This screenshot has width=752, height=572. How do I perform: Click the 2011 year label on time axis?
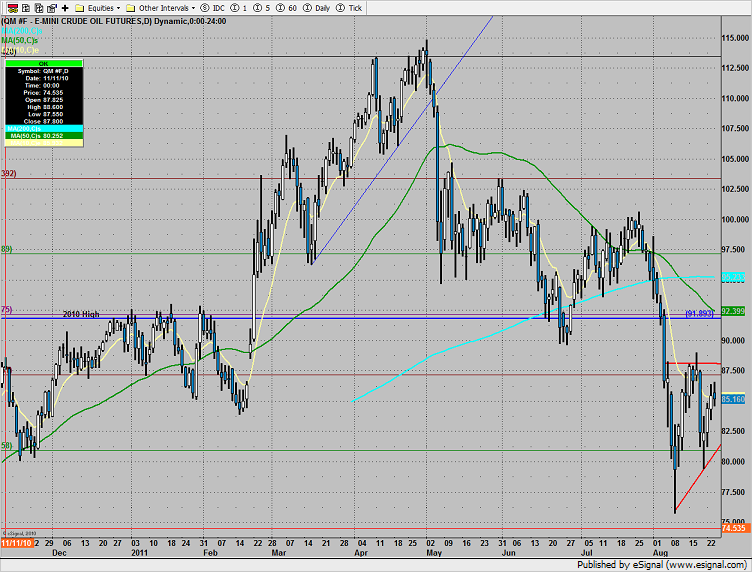pos(139,553)
